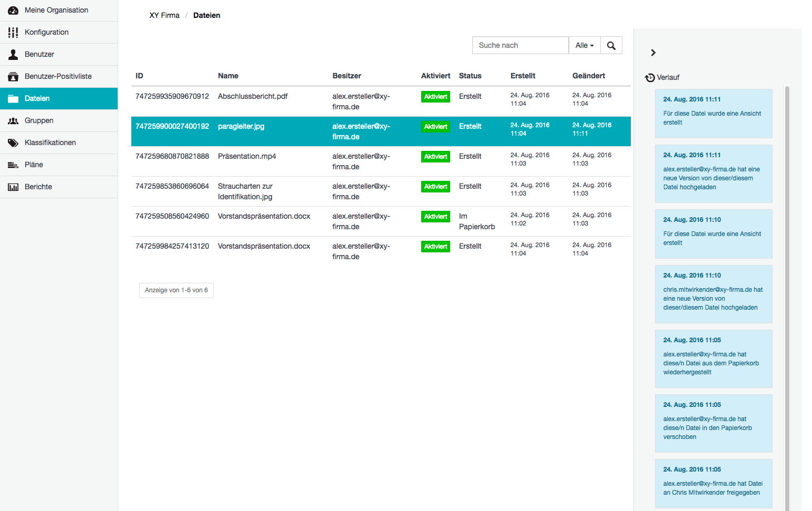Image resolution: width=812 pixels, height=511 pixels.
Task: Click the Benutzer person icon
Action: [13, 54]
